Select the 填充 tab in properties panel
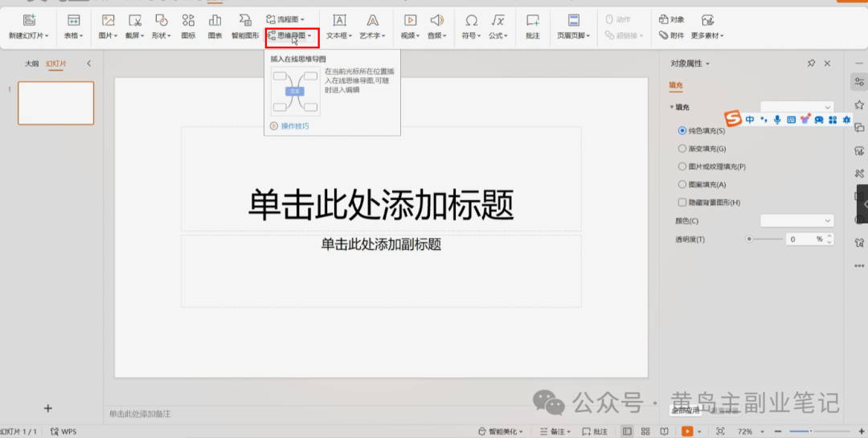The height and width of the screenshot is (438, 868). pos(676,85)
